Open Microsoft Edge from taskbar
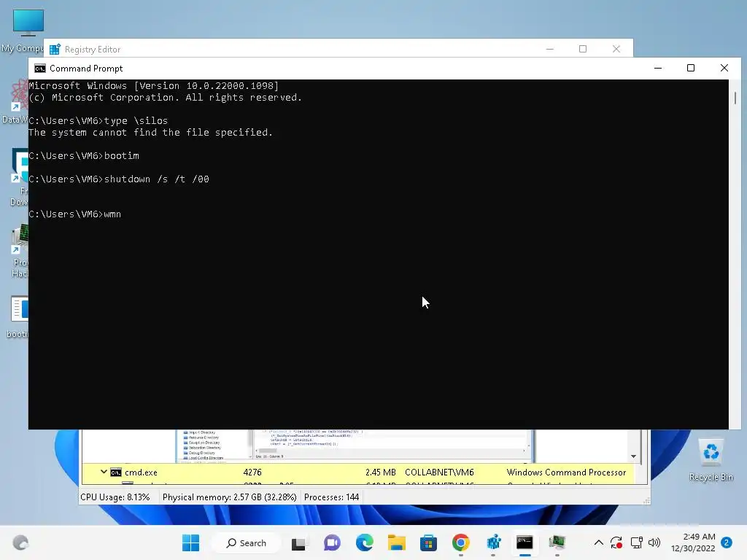 (365, 542)
